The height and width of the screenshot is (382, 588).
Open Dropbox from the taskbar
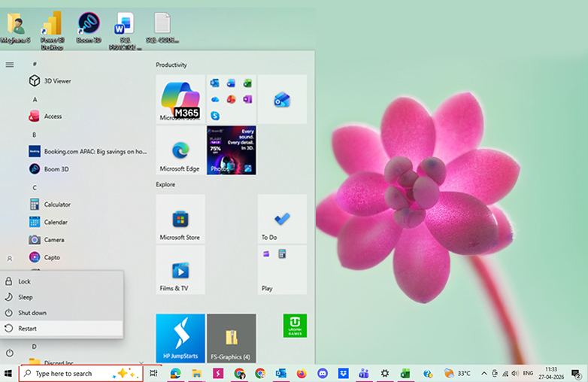click(x=343, y=374)
